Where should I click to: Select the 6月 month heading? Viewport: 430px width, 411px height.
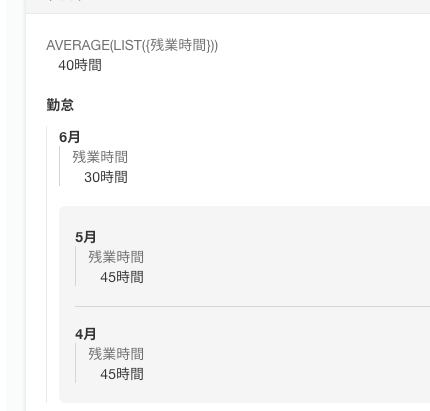click(69, 137)
